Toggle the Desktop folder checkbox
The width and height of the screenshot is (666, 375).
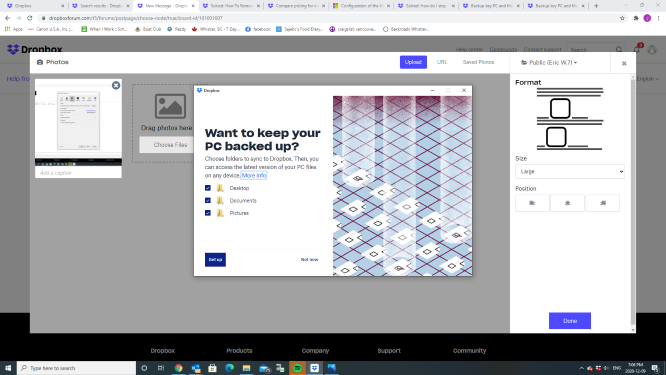coord(208,188)
